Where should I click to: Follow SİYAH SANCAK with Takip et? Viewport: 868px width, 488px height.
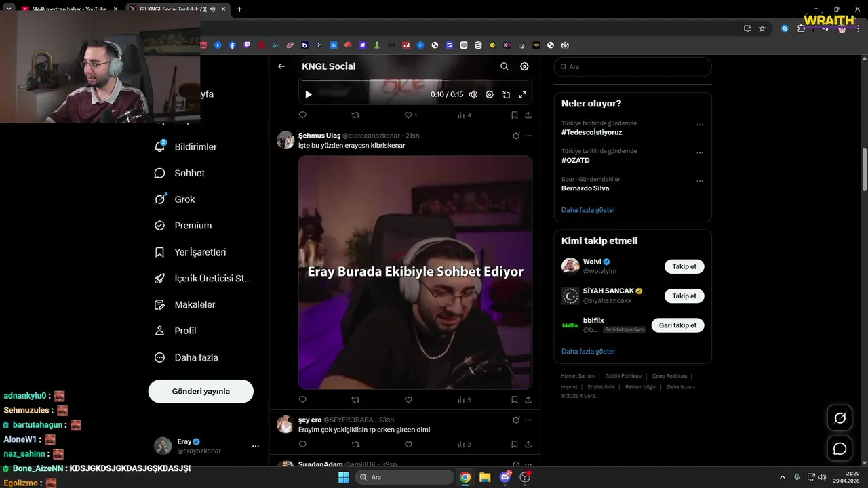click(x=684, y=296)
